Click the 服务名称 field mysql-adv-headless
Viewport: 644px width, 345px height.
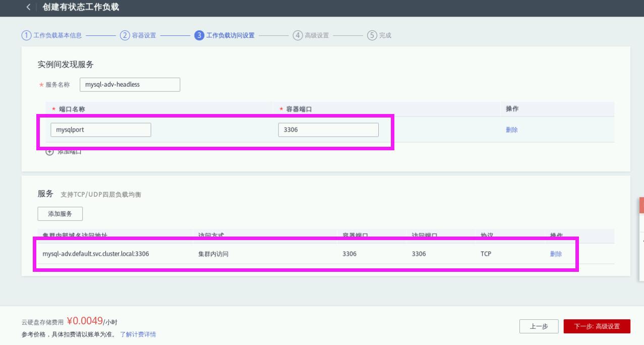(130, 85)
